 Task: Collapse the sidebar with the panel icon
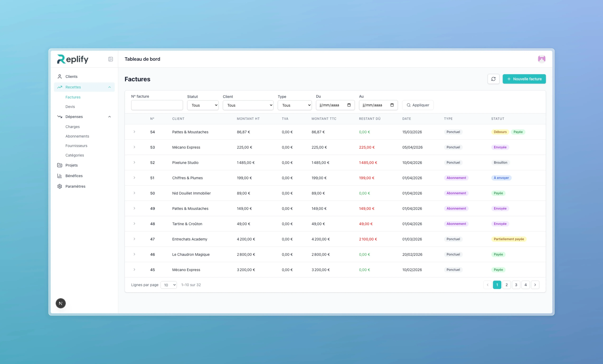pos(110,59)
